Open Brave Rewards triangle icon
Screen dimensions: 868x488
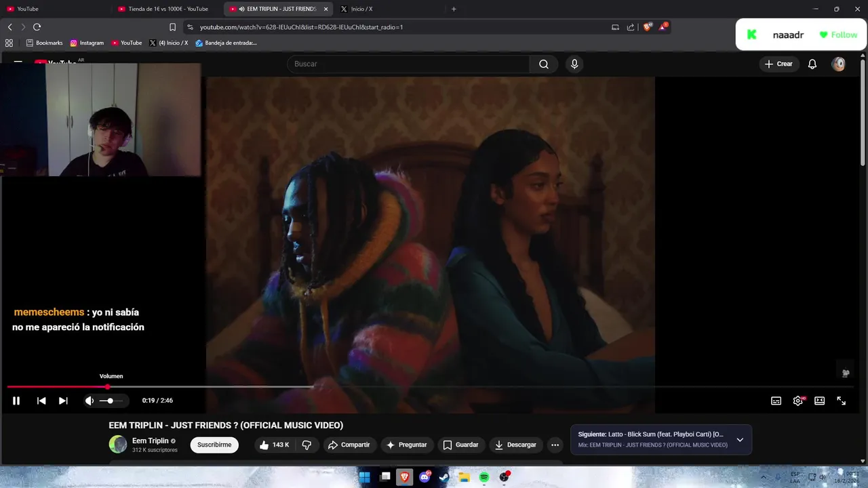tap(663, 27)
